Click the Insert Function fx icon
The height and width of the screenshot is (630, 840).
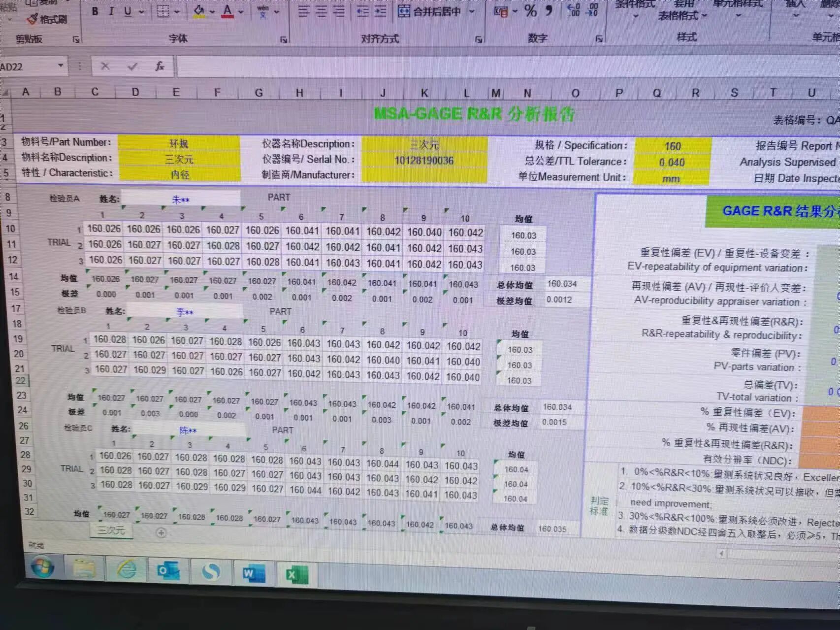click(160, 66)
